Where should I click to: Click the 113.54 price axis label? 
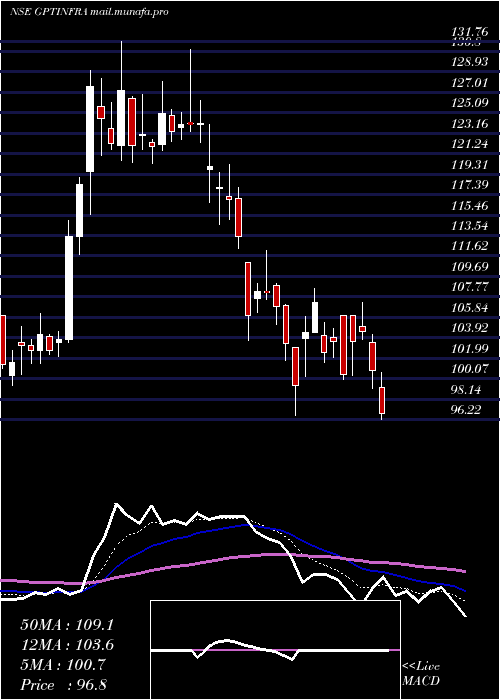tap(472, 226)
